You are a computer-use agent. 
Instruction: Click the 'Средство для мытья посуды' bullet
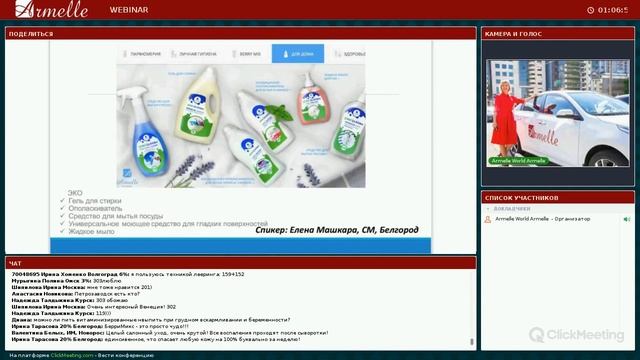(116, 216)
